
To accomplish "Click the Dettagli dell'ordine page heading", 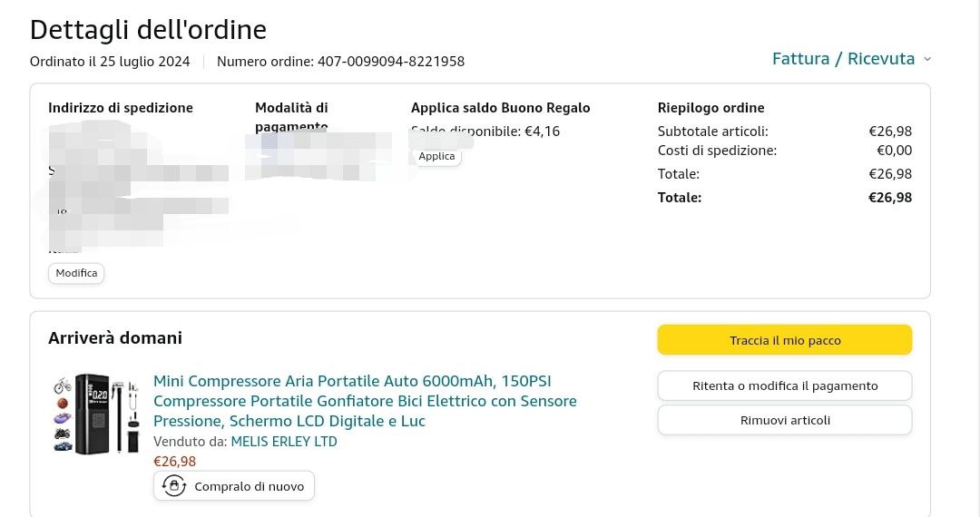I will coord(148,30).
